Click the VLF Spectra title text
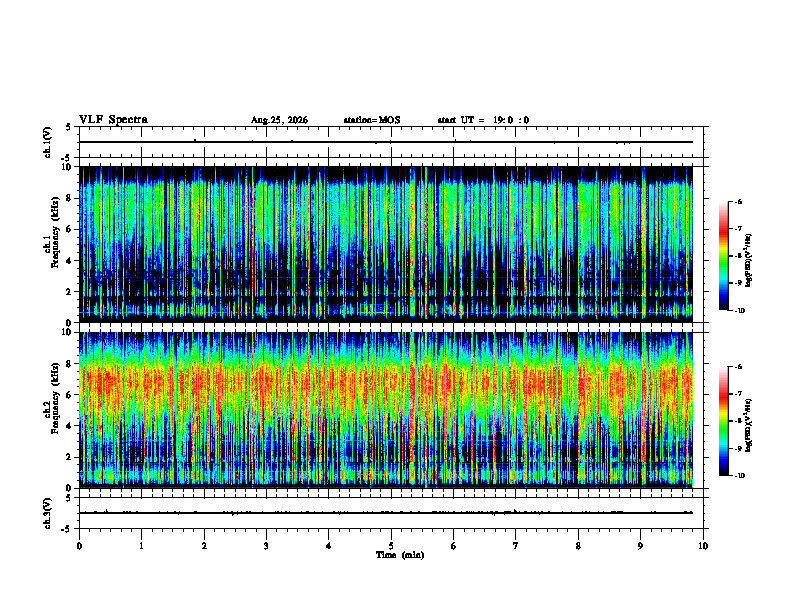This screenshot has width=792, height=612. [113, 120]
